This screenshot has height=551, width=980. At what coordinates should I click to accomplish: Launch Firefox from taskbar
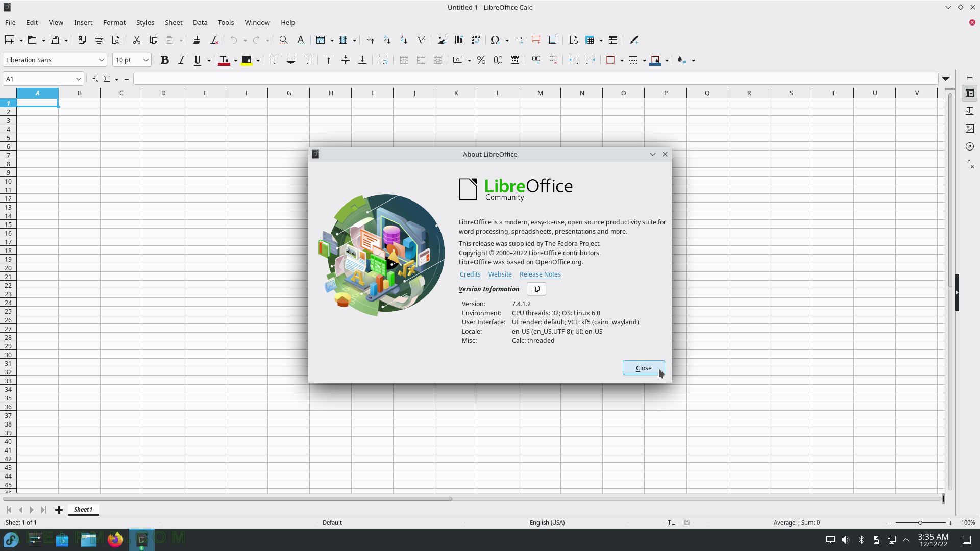pyautogui.click(x=115, y=539)
